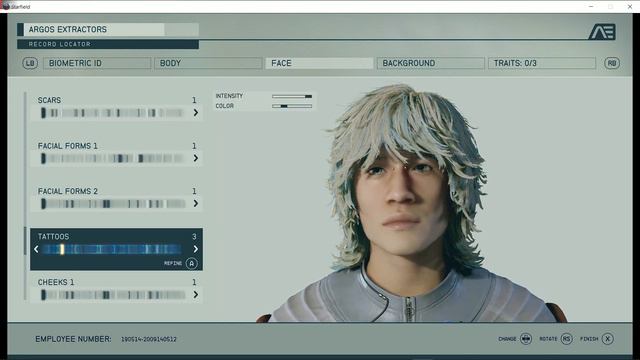Click the Argos Extractors AE logo
Viewport: 640px width, 360px height.
tap(602, 32)
